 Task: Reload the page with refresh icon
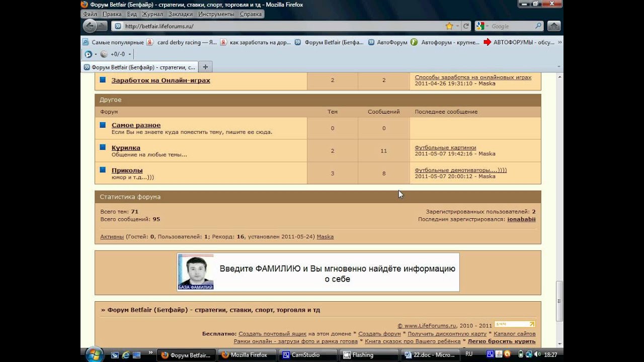466,26
